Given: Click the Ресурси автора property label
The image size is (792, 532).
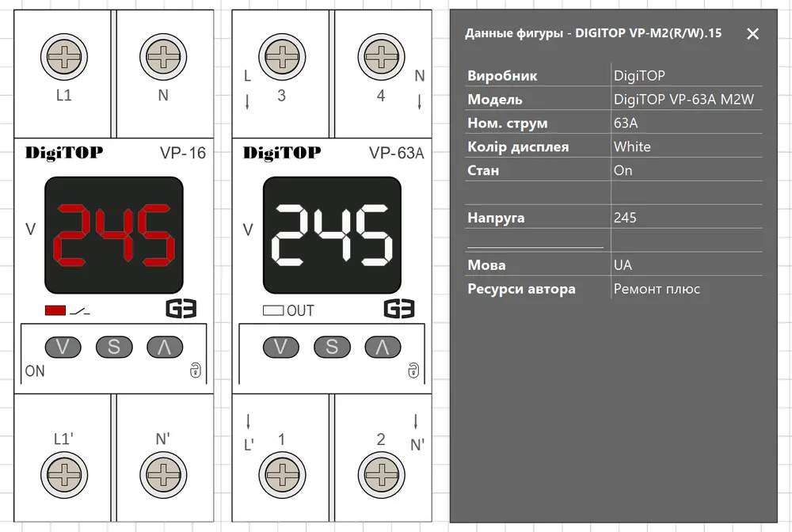Looking at the screenshot, I should coord(521,289).
